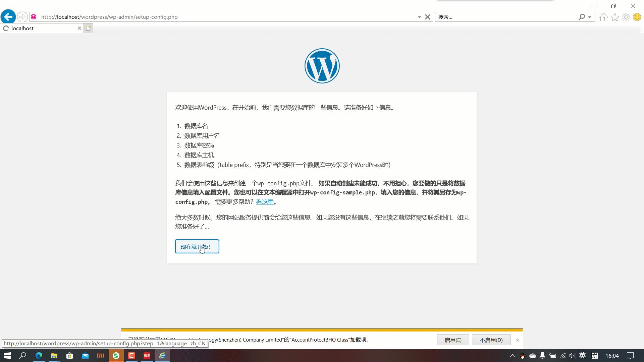
Task: Expand the hidden system tray icons chevron
Action: coord(512,356)
